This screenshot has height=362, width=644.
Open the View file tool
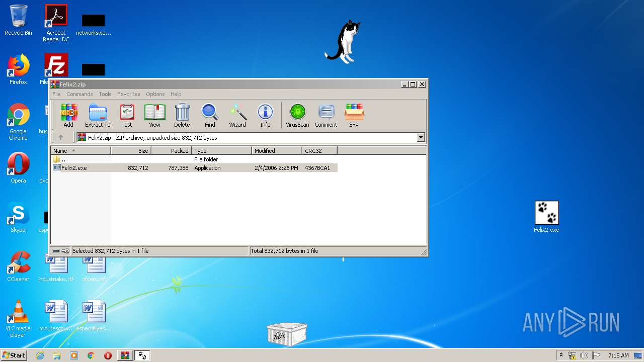[154, 115]
